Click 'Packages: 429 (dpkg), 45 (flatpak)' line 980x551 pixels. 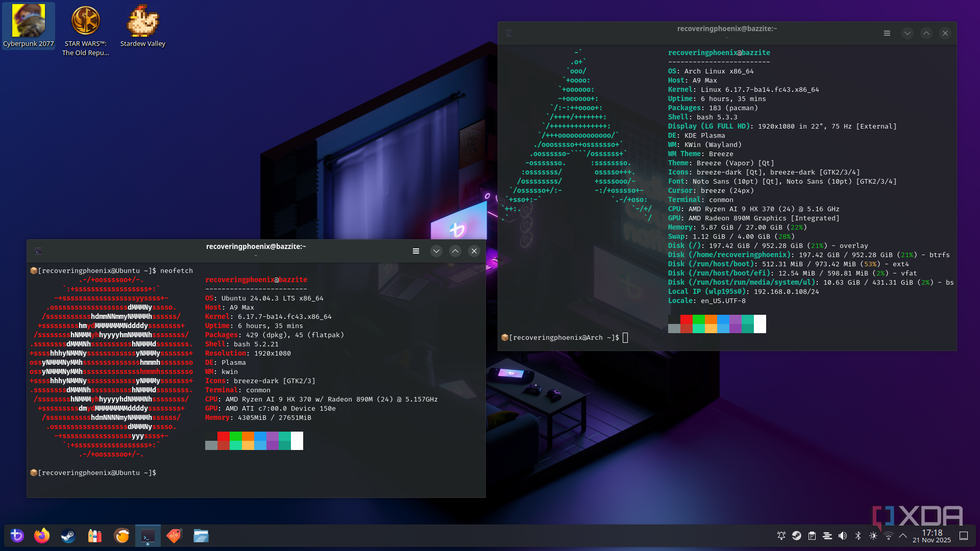(275, 335)
